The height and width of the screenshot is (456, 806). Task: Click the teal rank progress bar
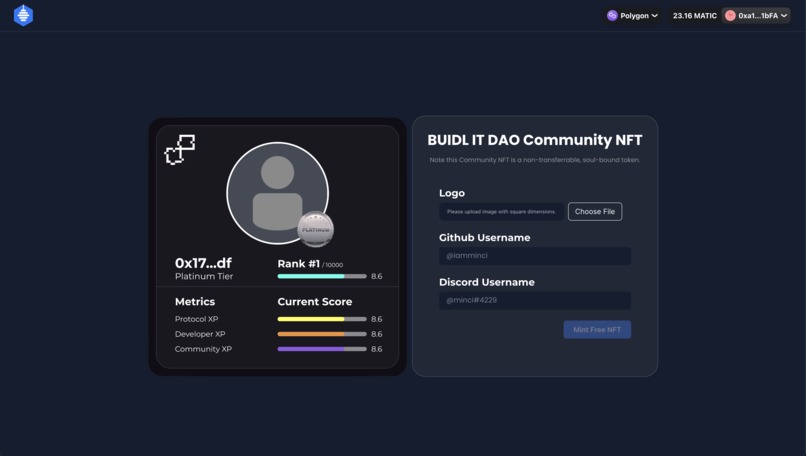[x=322, y=276]
